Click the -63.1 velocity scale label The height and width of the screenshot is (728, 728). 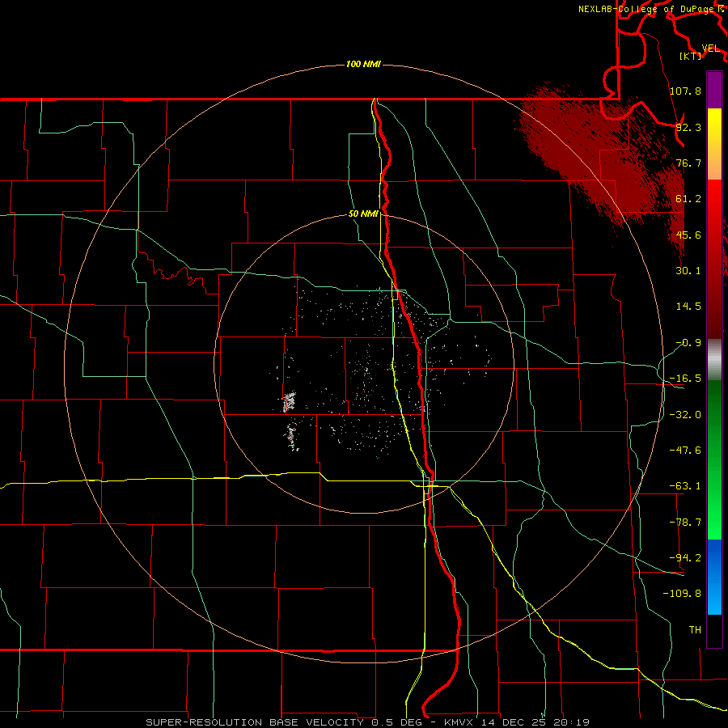tap(685, 486)
